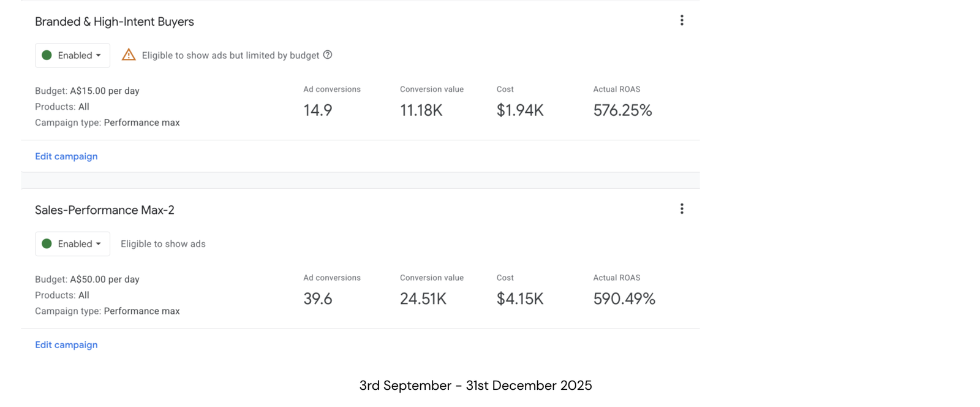
Task: Edit the Sales-Performance Max-2 campaign
Action: (x=66, y=345)
